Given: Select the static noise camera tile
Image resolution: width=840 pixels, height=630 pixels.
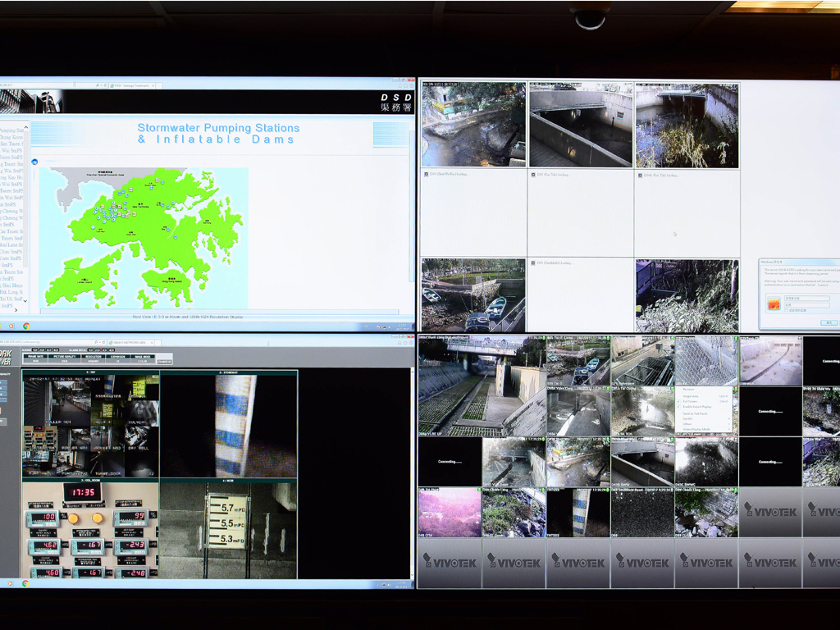Looking at the screenshot, I should tap(642, 513).
